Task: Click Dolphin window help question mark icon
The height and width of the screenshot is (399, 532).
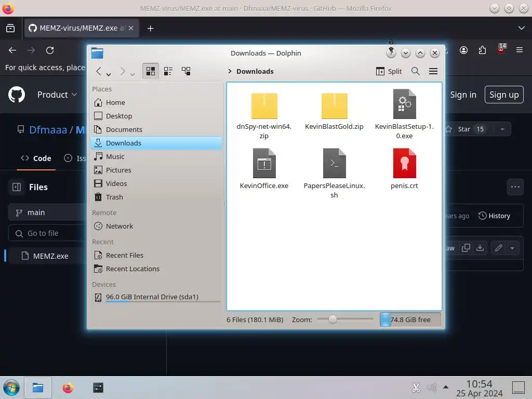Action: point(391,54)
